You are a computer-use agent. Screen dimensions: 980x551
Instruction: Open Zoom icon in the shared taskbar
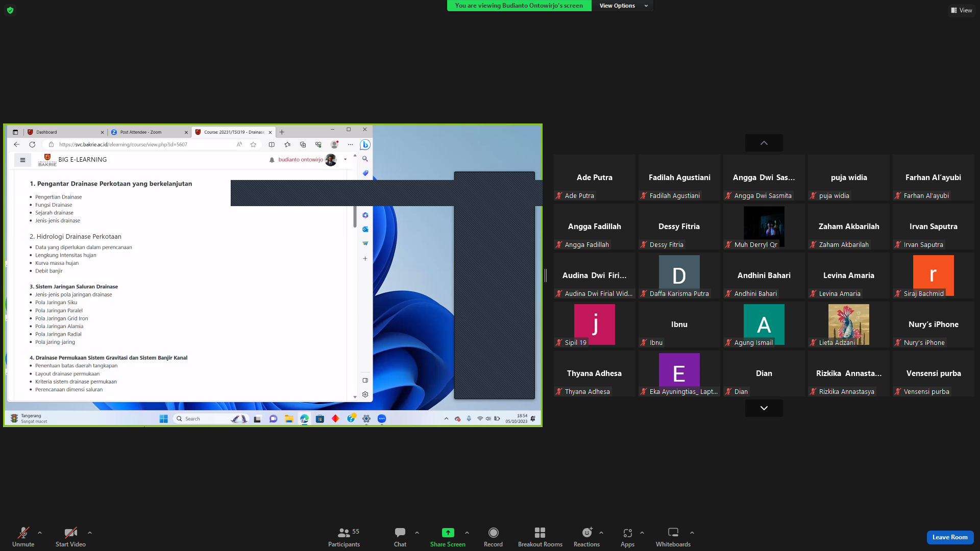[381, 419]
